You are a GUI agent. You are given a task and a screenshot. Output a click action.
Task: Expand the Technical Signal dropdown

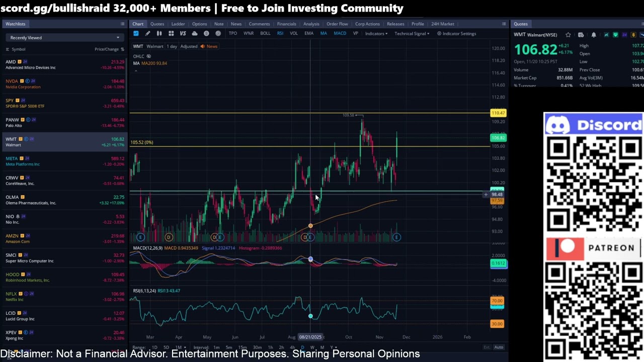click(412, 34)
